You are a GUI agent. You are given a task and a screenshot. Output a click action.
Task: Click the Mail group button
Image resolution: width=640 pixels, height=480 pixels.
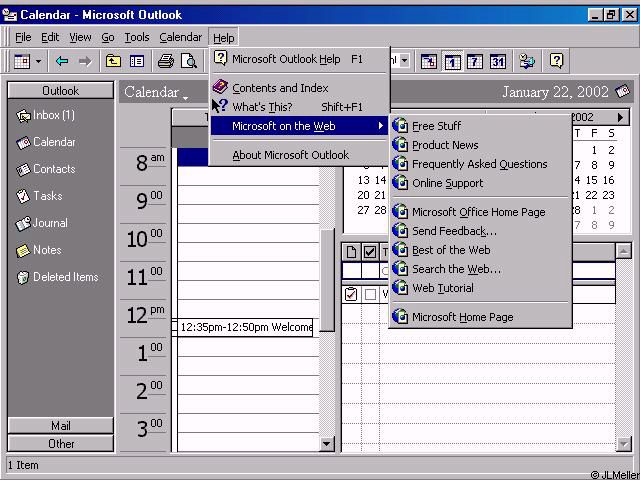[x=60, y=426]
